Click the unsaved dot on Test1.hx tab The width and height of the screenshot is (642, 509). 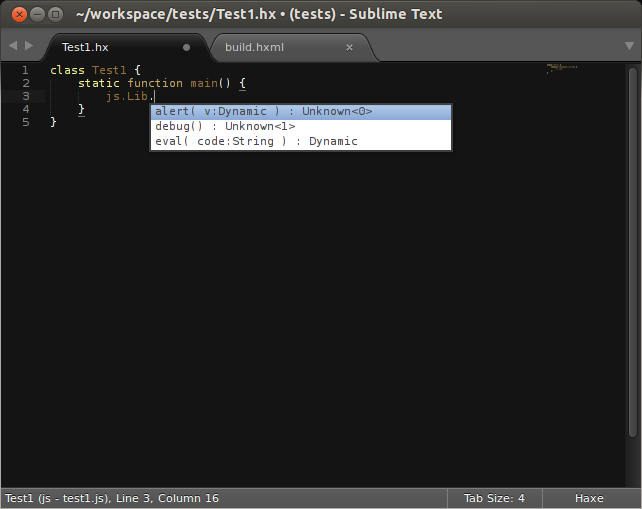[186, 48]
